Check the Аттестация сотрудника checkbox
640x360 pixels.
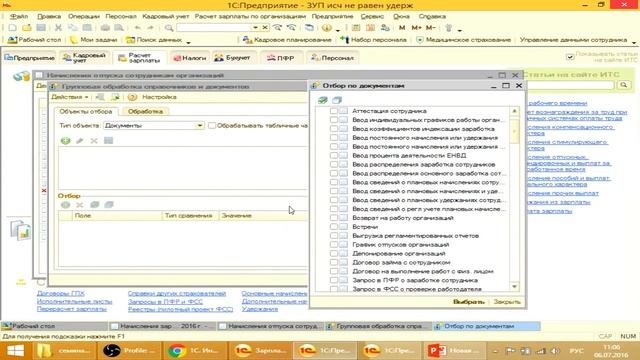click(334, 111)
